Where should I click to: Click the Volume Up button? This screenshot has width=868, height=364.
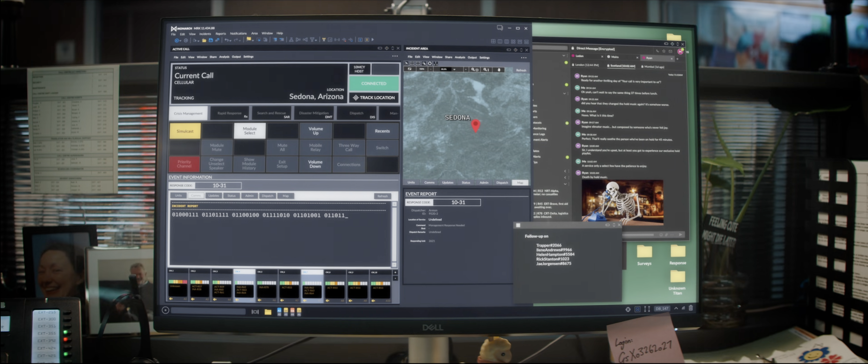point(316,131)
